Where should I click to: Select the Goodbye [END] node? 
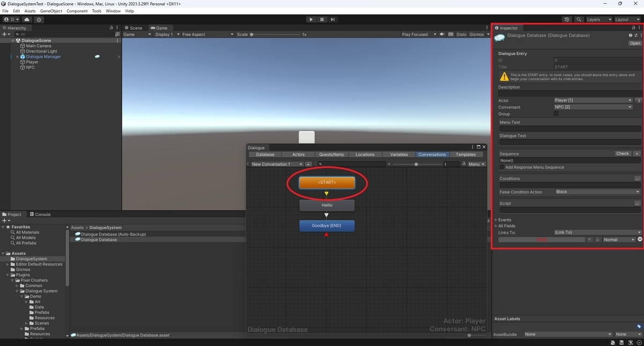[x=327, y=226]
